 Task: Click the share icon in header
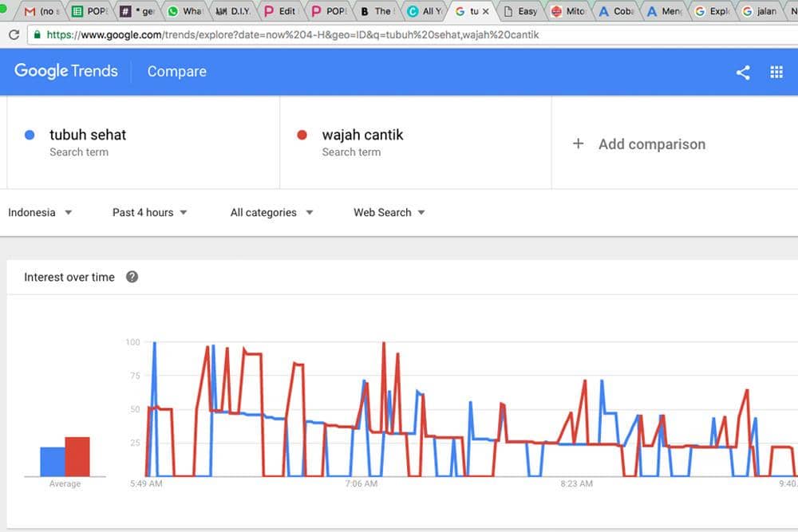point(743,72)
